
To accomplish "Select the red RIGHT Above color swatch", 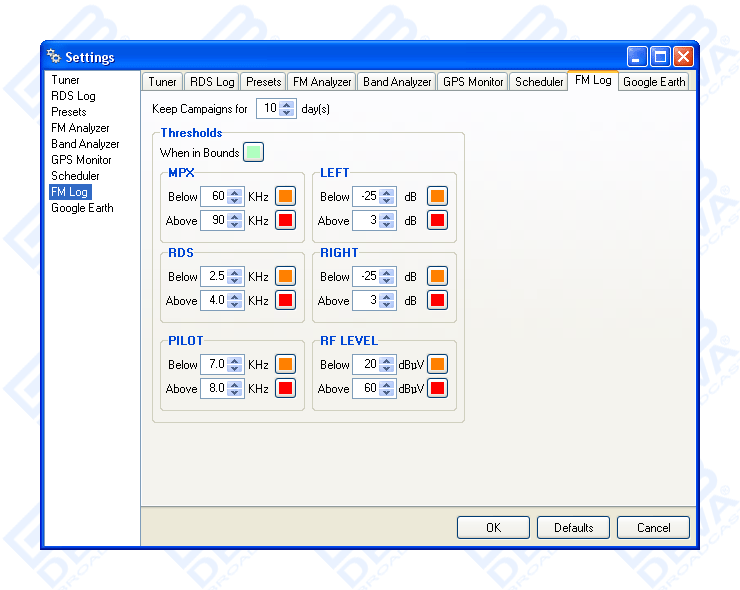I will coord(437,300).
